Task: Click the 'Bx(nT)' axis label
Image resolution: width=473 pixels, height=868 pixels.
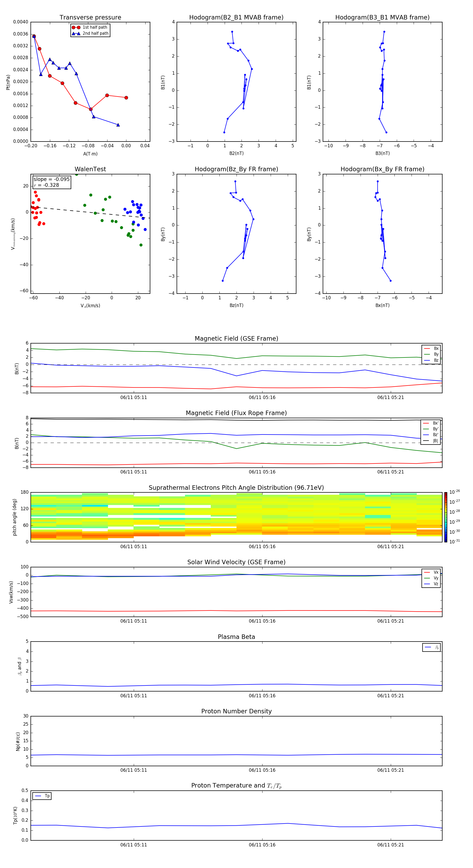Action: [382, 305]
